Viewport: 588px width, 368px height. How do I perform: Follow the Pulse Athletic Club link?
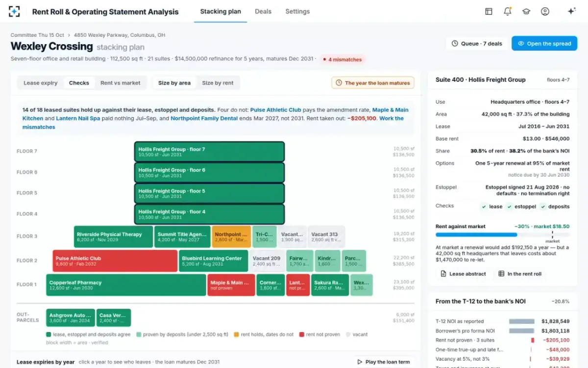276,110
